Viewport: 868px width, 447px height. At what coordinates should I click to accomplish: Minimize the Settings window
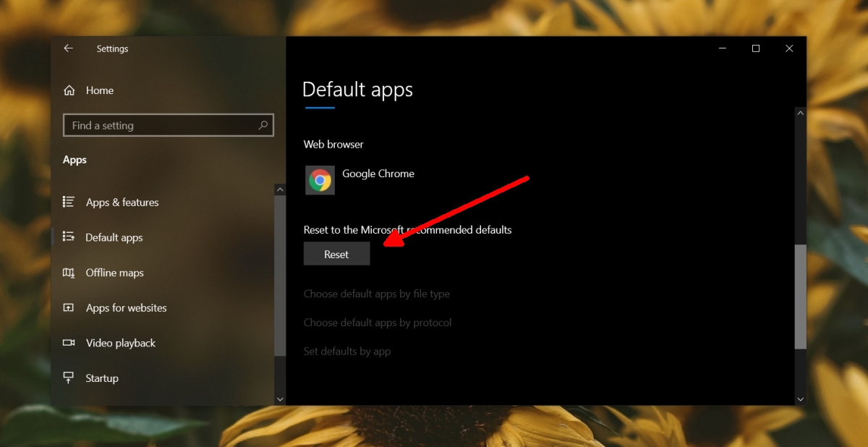(723, 48)
